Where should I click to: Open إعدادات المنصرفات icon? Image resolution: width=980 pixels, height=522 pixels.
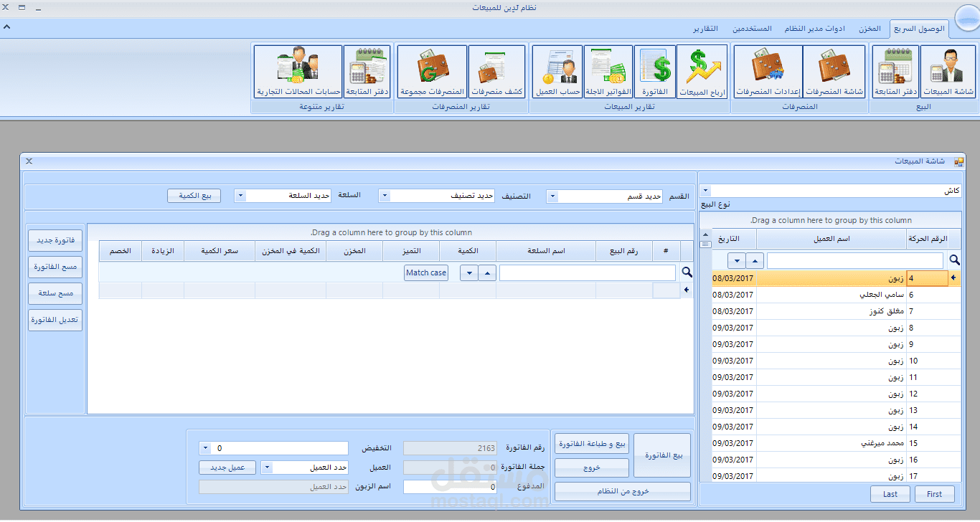(x=768, y=72)
